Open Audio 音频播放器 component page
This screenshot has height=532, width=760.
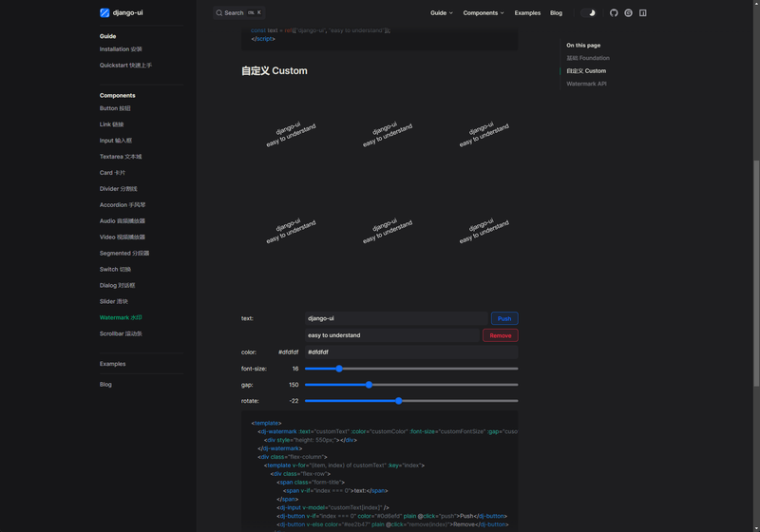coord(123,221)
